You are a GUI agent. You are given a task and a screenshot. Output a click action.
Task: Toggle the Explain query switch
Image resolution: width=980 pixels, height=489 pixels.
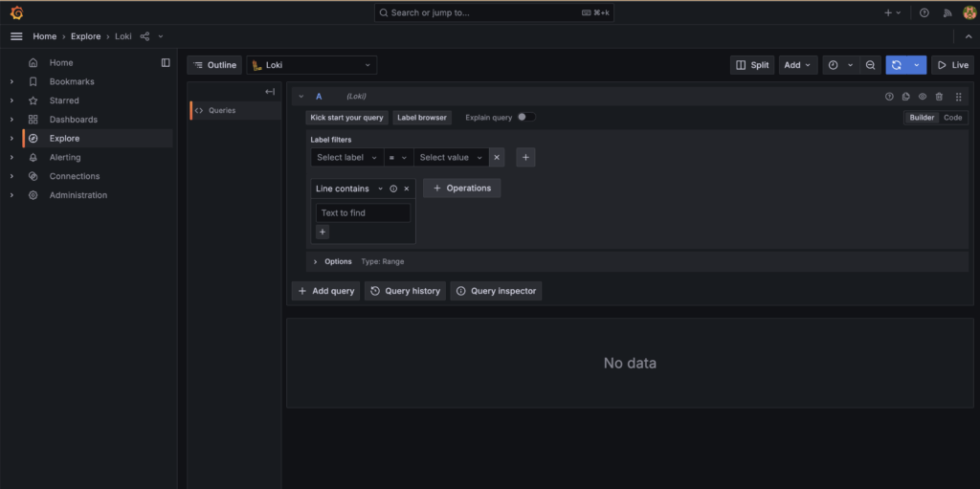click(525, 118)
